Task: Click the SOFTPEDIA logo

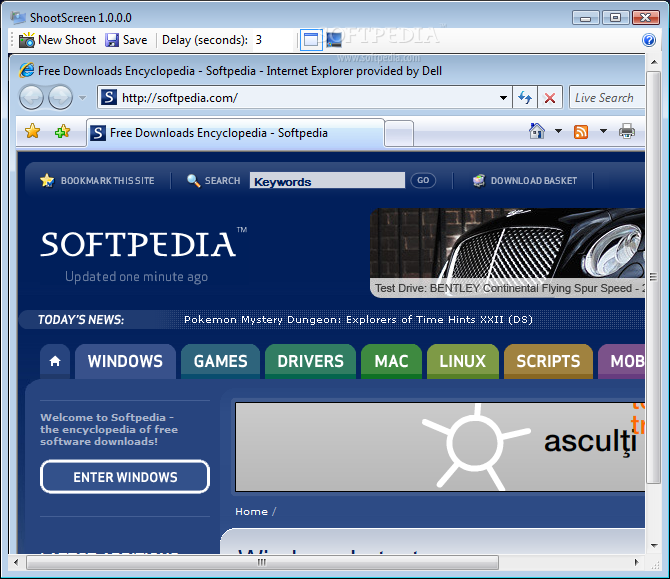Action: point(143,243)
